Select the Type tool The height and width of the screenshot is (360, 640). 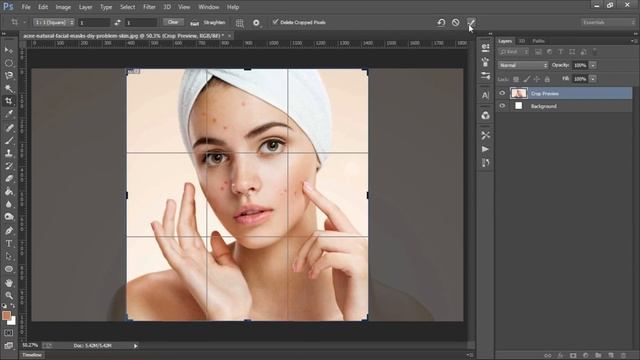click(x=9, y=244)
